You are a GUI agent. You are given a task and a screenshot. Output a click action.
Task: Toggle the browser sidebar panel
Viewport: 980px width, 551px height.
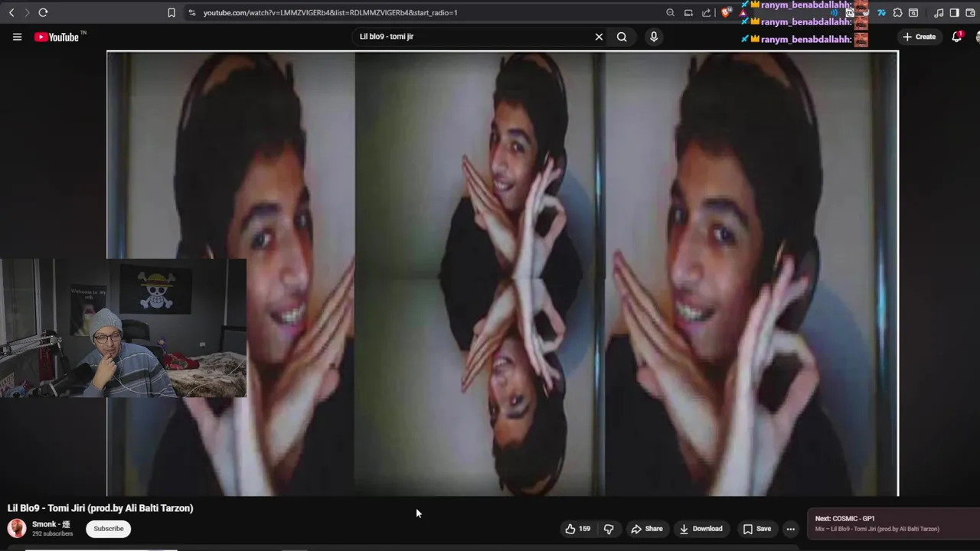click(955, 12)
